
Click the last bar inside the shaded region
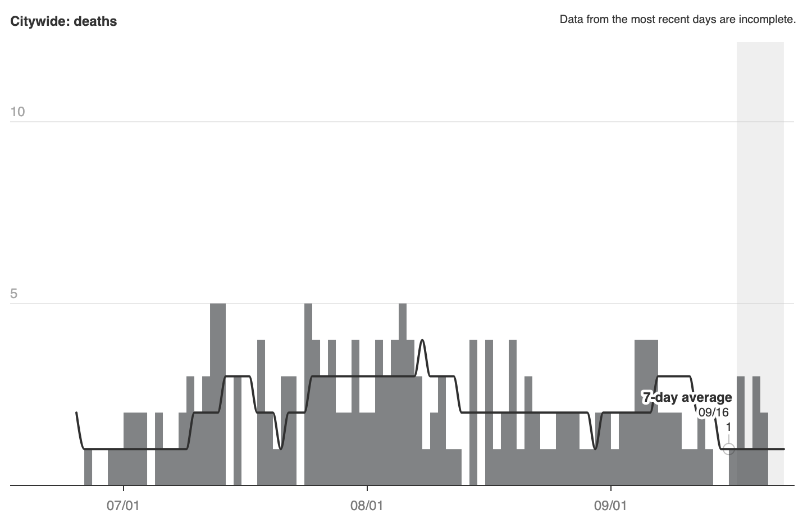coord(764,449)
